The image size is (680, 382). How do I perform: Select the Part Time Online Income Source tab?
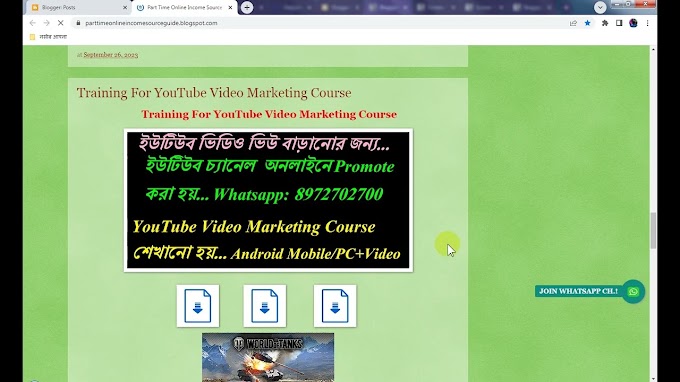[x=185, y=7]
